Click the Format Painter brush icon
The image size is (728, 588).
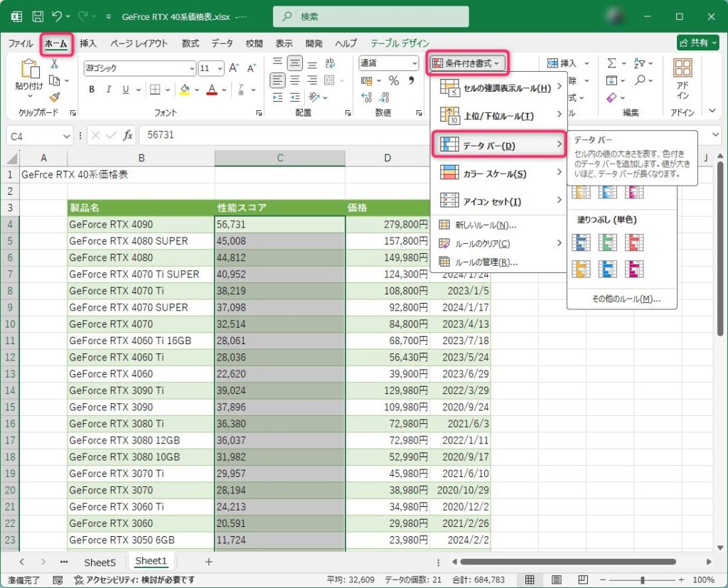tap(54, 97)
